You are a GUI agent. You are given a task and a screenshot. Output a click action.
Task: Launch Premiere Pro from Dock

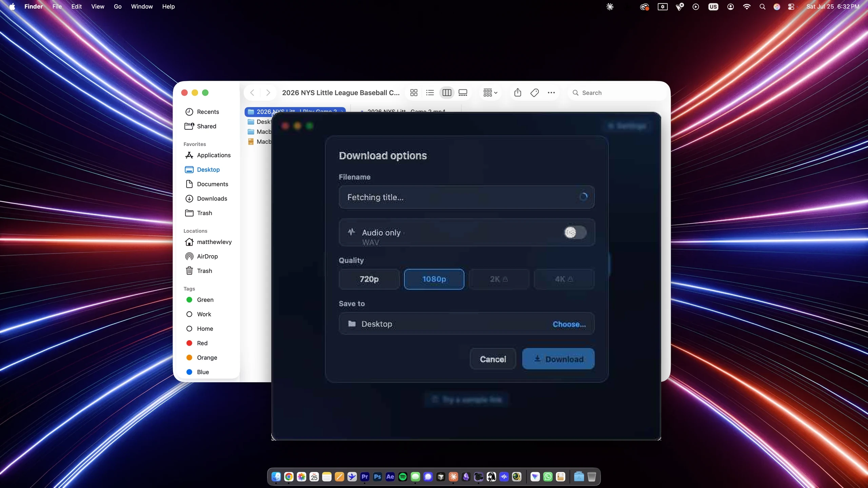tap(365, 477)
